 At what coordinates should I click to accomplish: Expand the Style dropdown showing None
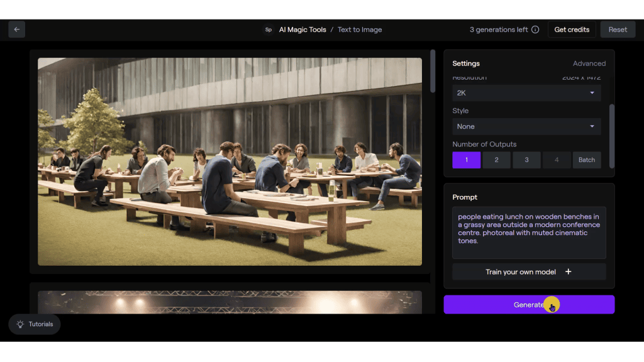point(526,126)
